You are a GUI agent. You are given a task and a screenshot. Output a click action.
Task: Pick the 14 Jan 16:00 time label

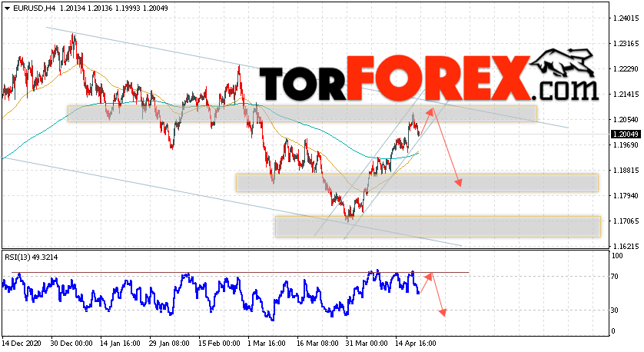click(120, 344)
